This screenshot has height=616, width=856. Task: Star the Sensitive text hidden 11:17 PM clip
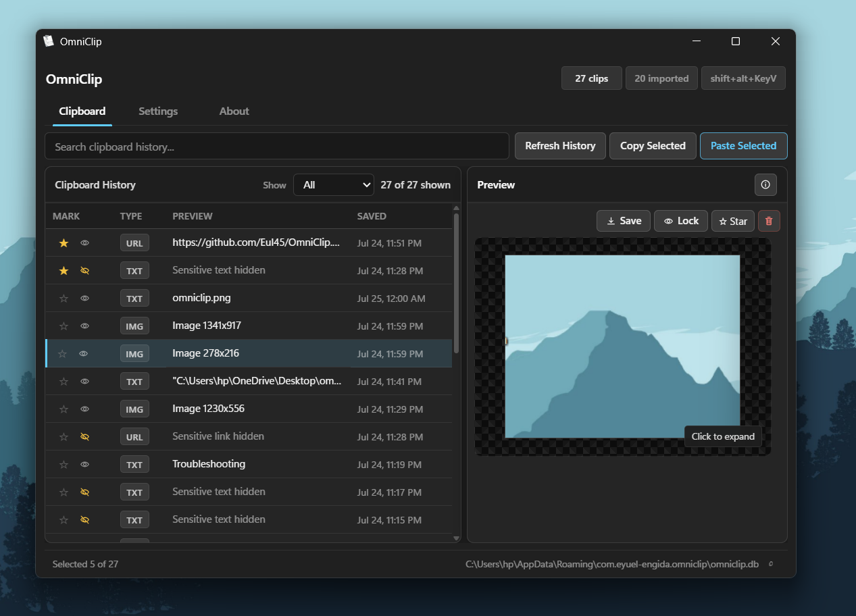tap(64, 492)
